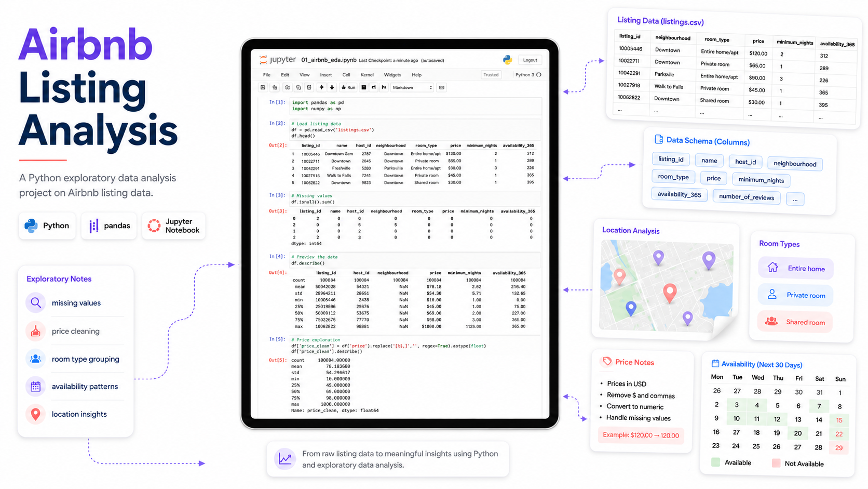Open the Insert menu in Jupyter
This screenshot has width=868, height=489.
(x=326, y=75)
